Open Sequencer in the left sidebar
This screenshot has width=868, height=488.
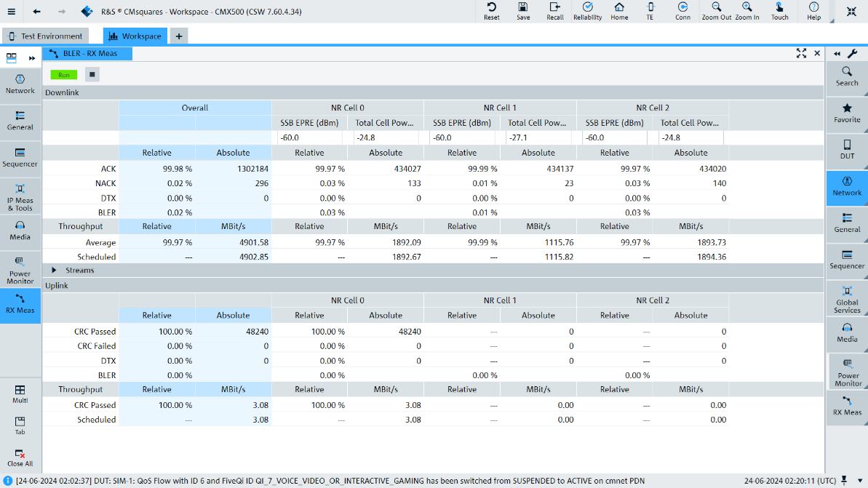click(20, 157)
